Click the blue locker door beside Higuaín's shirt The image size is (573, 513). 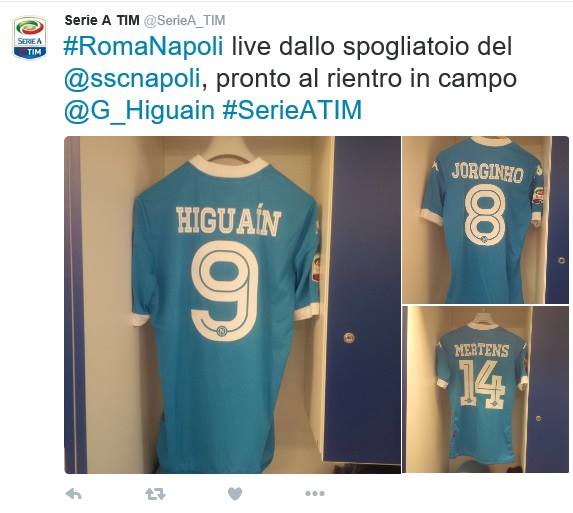(x=364, y=300)
